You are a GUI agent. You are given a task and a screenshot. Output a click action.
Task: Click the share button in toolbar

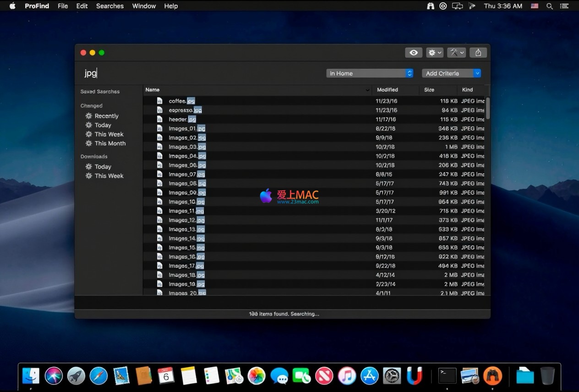[x=478, y=53]
